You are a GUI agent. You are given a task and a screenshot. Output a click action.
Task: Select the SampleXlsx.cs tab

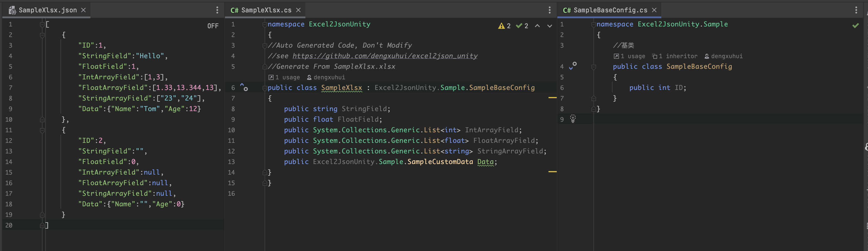click(266, 10)
